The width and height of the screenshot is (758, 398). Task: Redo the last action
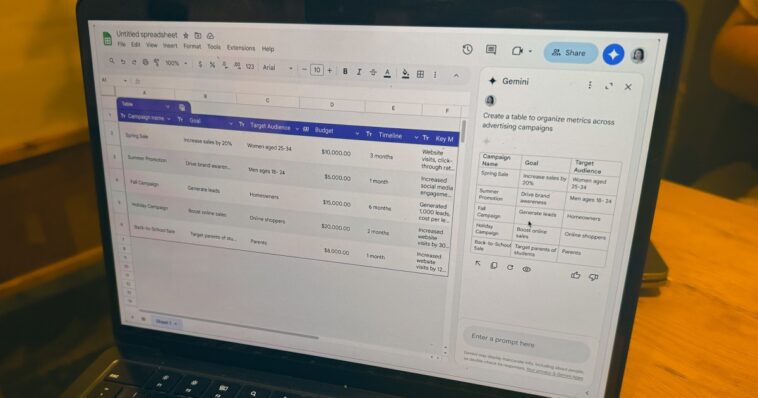[134, 62]
